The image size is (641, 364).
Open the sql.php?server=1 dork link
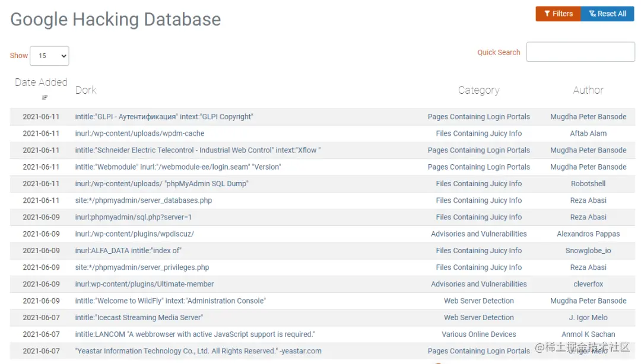tap(134, 217)
